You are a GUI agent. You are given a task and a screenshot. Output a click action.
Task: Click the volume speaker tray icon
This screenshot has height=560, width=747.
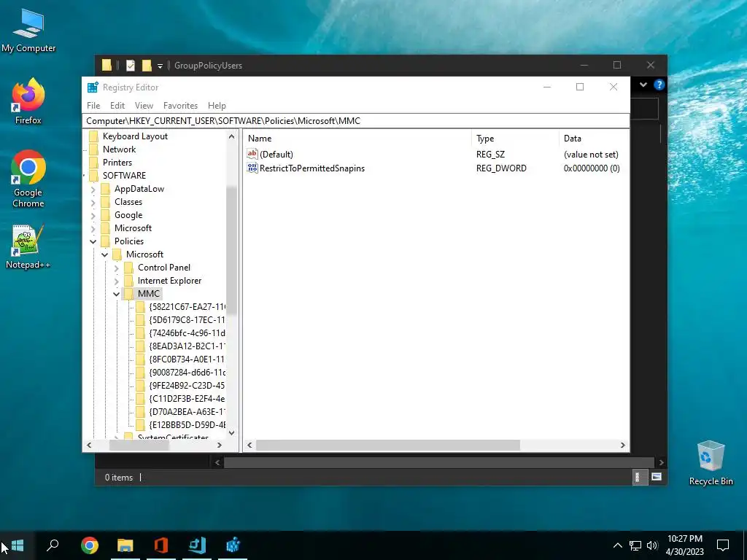click(652, 545)
